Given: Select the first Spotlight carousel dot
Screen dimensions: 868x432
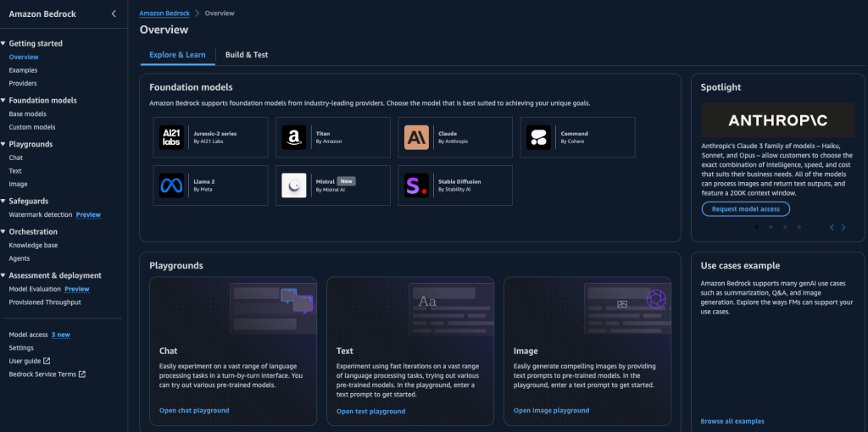Looking at the screenshot, I should pyautogui.click(x=757, y=227).
